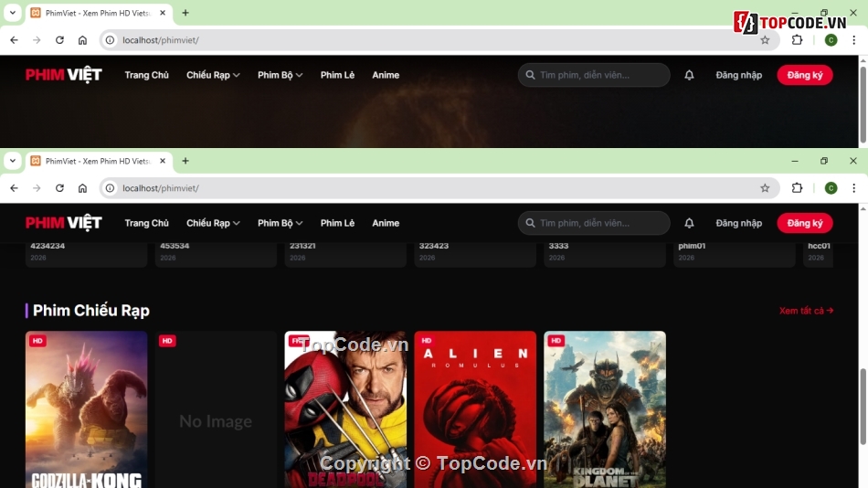Open tab search chevron in lower window

(x=13, y=161)
